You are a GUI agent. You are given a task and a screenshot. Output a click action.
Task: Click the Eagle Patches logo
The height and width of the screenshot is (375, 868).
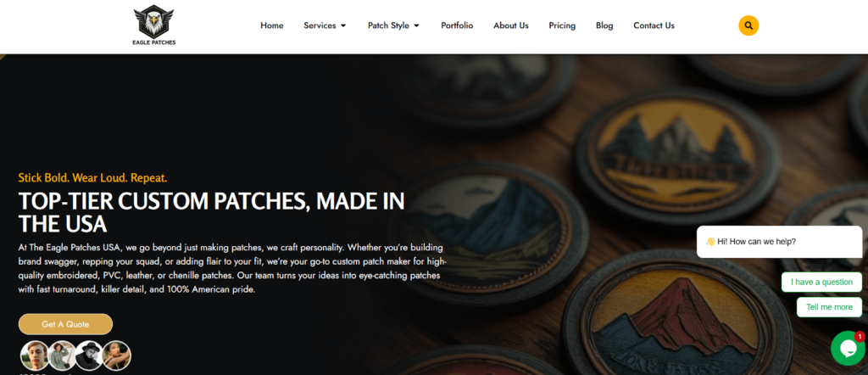154,25
